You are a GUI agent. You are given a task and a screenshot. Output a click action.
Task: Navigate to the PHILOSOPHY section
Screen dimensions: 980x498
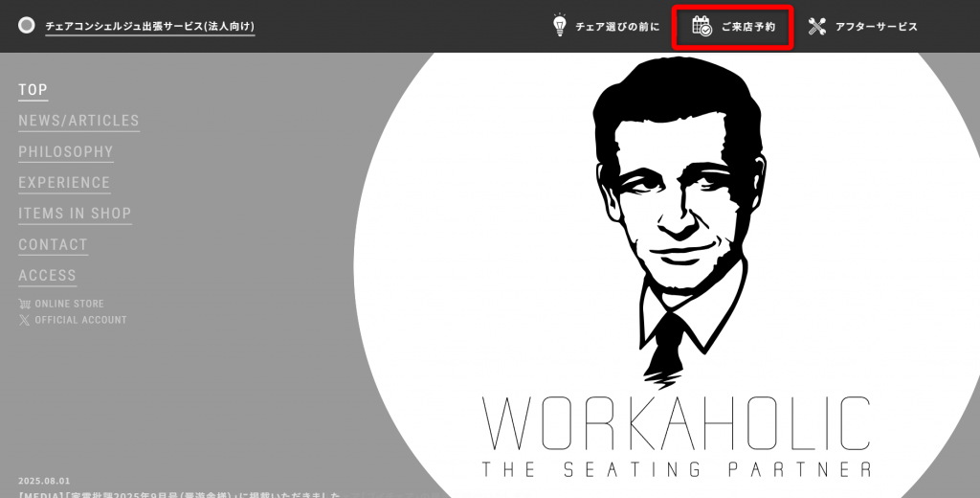[x=66, y=151]
